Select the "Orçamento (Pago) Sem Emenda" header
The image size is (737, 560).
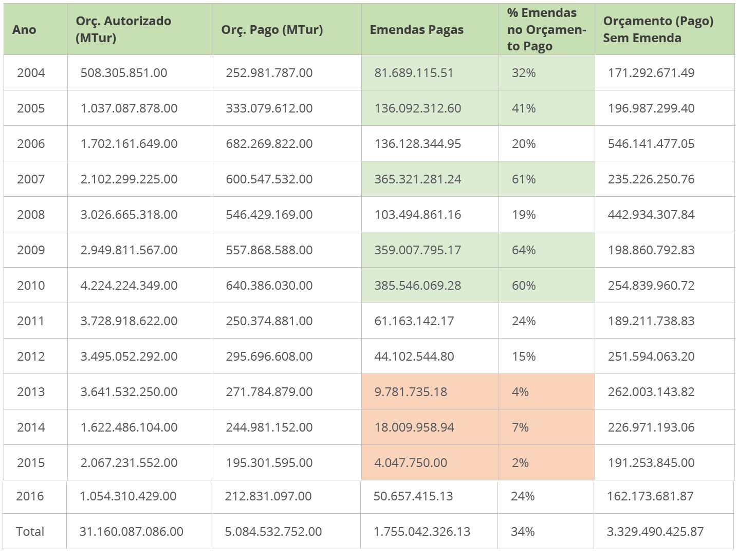[x=658, y=29]
